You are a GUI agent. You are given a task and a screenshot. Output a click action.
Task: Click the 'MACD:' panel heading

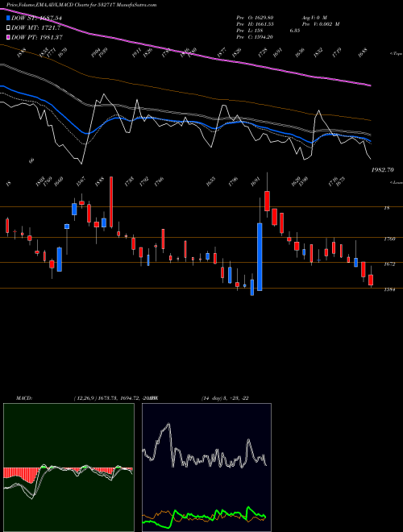pyautogui.click(x=24, y=398)
